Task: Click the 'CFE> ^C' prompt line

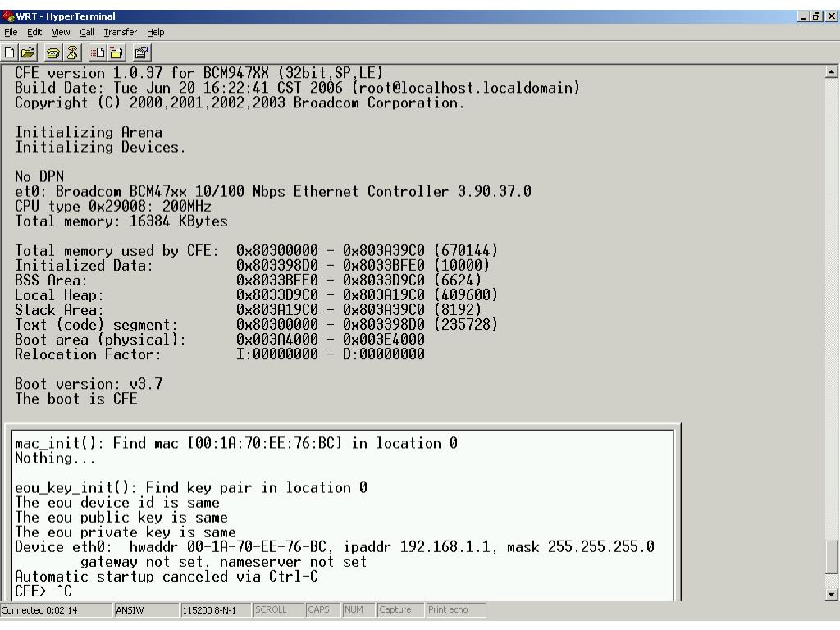Action: 43,591
